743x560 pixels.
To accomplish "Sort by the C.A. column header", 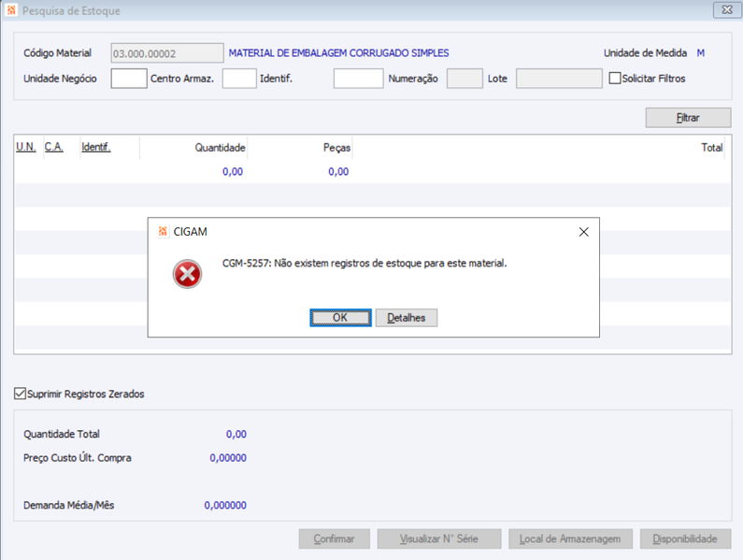I will pos(54,147).
